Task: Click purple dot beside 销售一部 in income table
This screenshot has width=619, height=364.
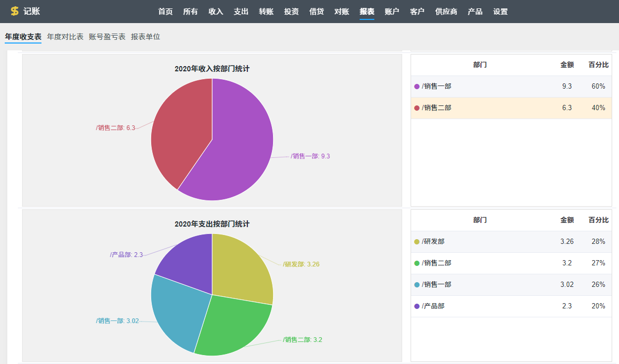Action: tap(416, 87)
